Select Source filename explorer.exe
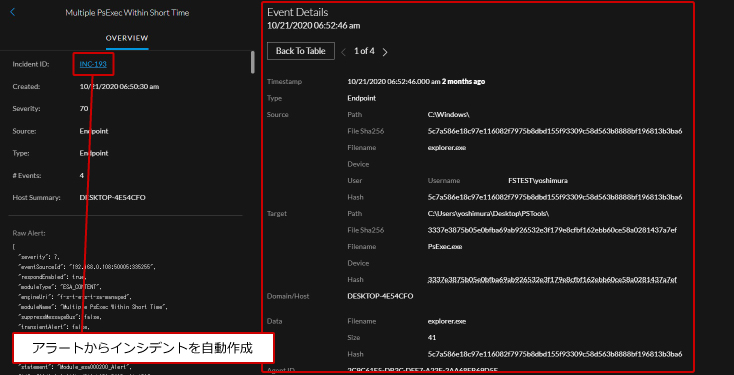734x375 pixels. [447, 147]
